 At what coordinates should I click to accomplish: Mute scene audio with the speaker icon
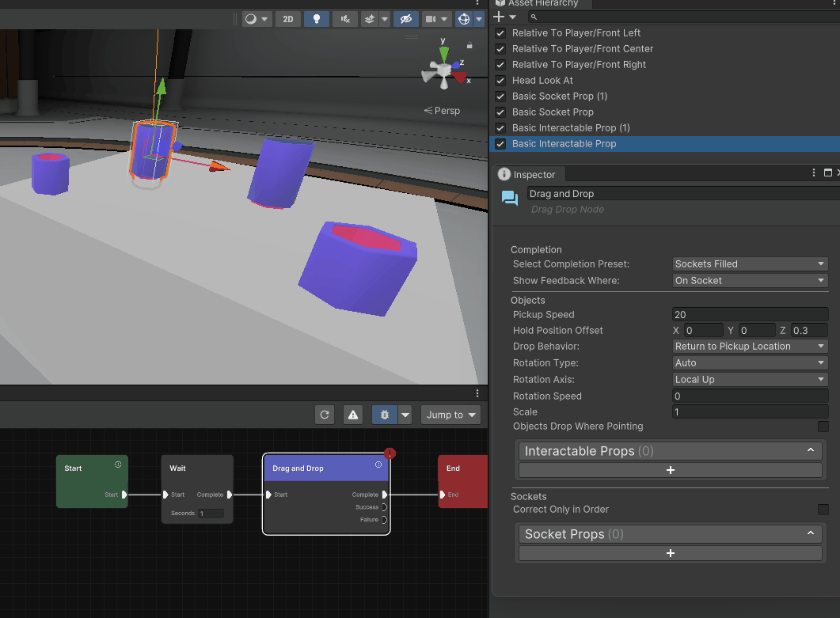pos(344,19)
